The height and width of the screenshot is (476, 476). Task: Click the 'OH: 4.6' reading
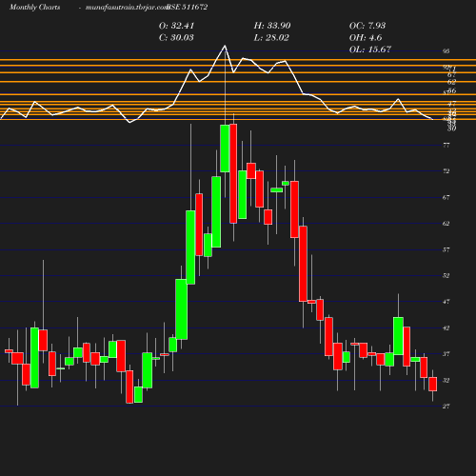366,38
